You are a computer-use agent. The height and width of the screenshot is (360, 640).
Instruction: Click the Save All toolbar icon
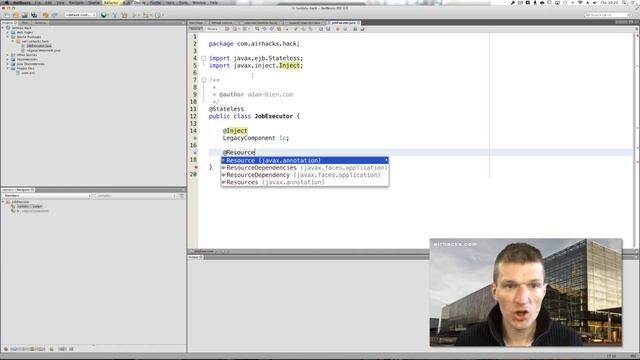[x=34, y=15]
